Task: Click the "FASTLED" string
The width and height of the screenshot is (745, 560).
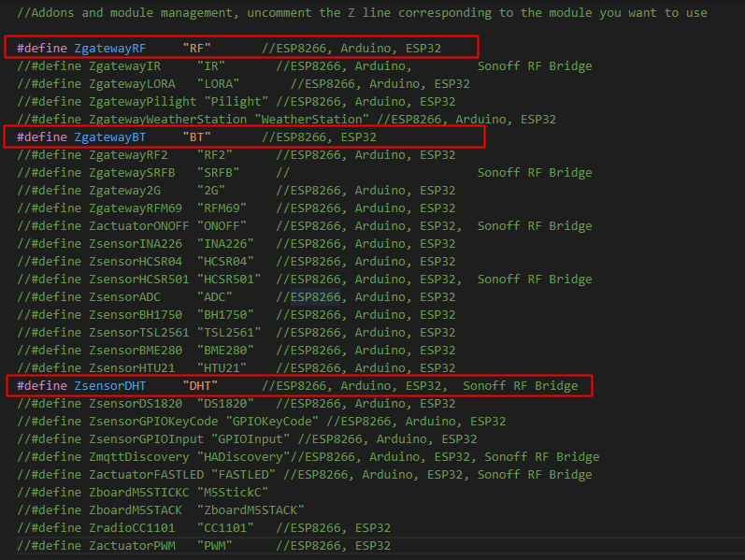Action: (243, 474)
